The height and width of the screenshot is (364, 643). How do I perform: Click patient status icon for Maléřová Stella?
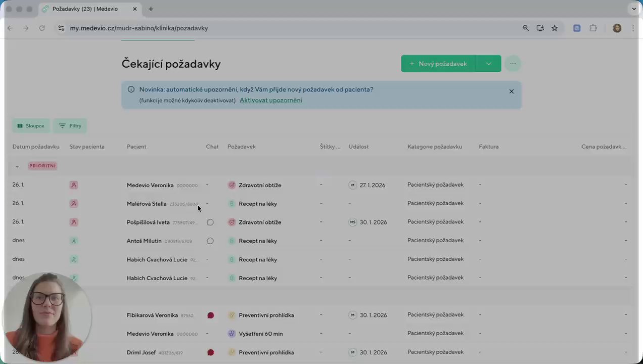(74, 204)
